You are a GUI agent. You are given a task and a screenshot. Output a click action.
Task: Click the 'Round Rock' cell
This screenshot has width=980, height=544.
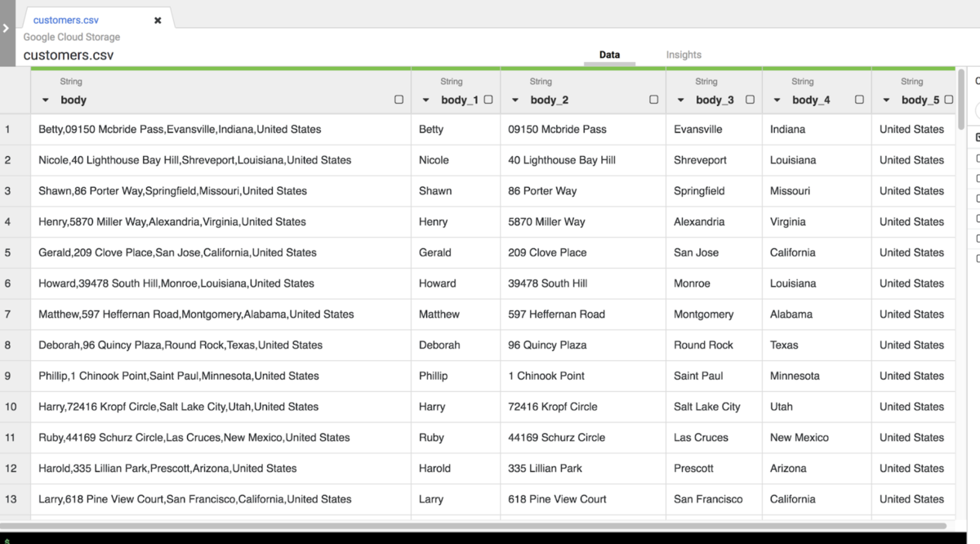click(714, 345)
